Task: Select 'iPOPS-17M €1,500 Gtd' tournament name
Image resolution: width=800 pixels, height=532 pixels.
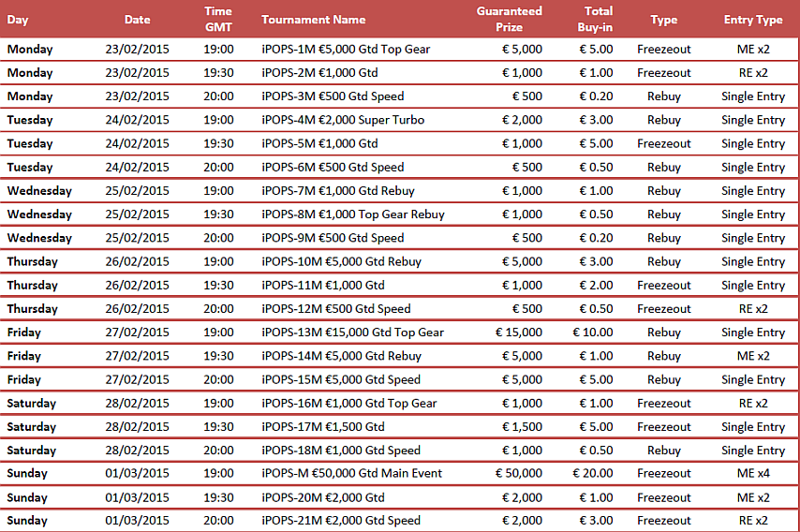Action: pyautogui.click(x=323, y=427)
